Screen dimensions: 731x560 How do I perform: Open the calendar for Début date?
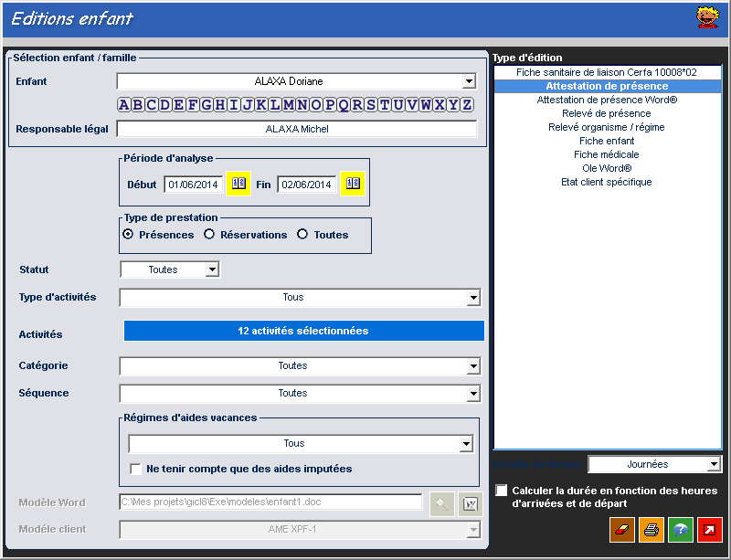click(238, 184)
